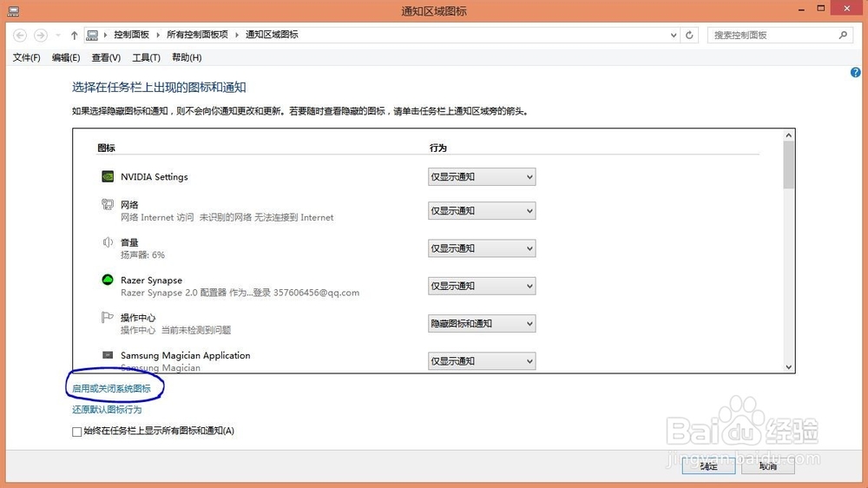
Task: Click the 当前未检测到问题 description text
Action: 196,330
